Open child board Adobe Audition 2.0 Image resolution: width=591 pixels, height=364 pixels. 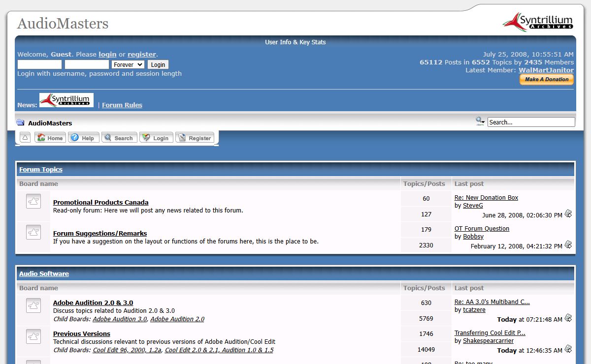tap(177, 319)
